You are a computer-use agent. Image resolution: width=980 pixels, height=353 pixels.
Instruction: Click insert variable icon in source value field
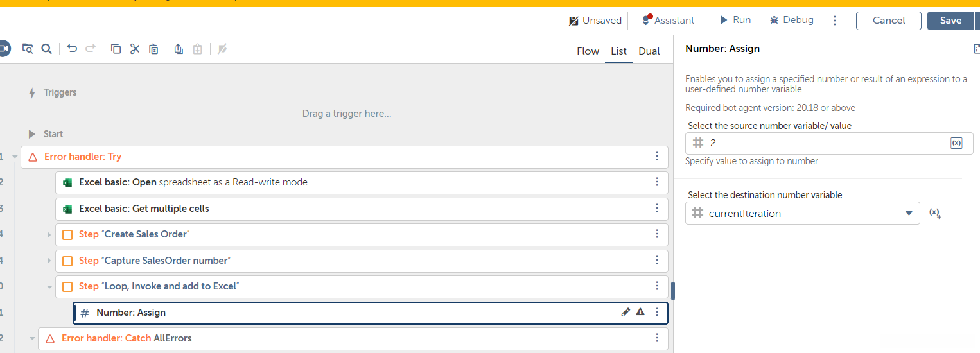[956, 143]
